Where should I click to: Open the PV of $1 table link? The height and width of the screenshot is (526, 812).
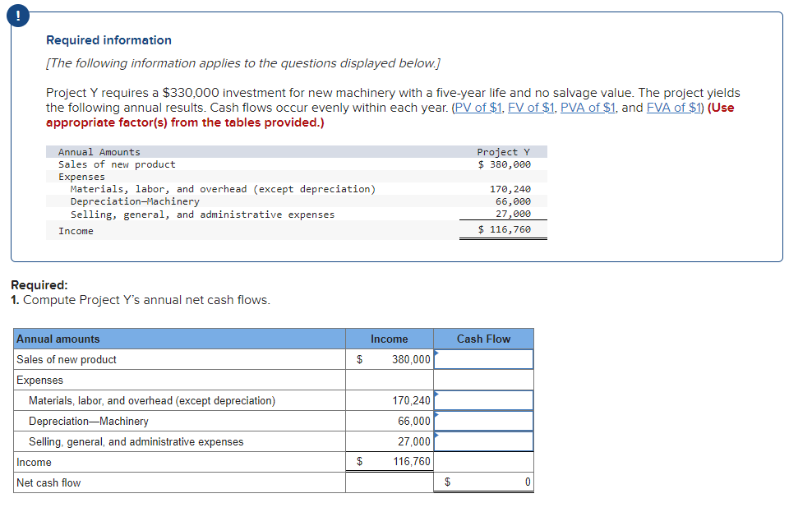(478, 108)
